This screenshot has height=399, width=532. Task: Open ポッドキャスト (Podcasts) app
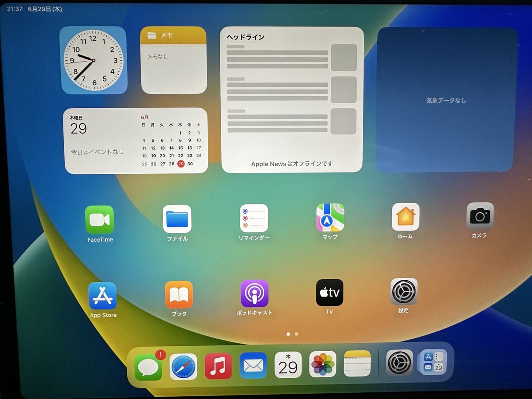[x=254, y=293]
